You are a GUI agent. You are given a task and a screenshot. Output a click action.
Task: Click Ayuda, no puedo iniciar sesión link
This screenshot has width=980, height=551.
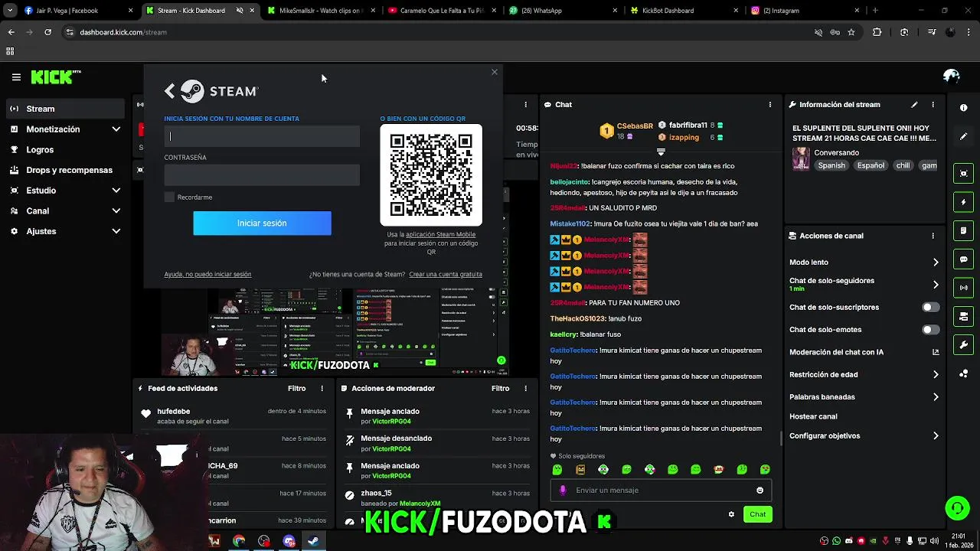207,274
